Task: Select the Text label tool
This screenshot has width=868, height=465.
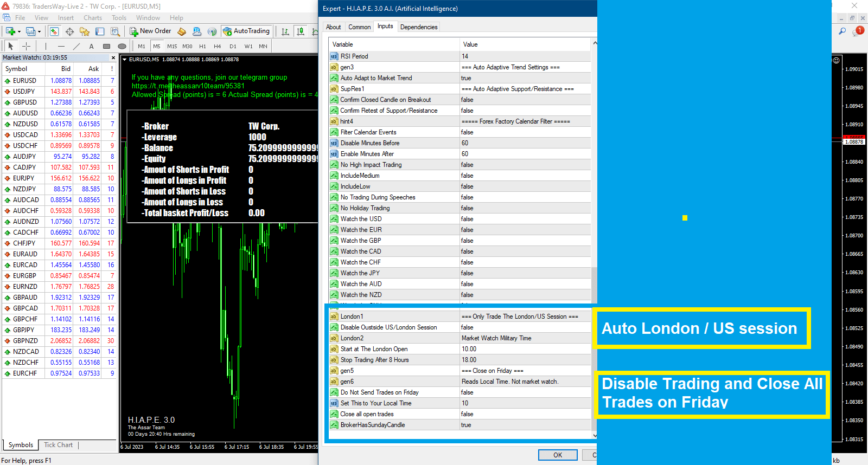Action: point(91,47)
